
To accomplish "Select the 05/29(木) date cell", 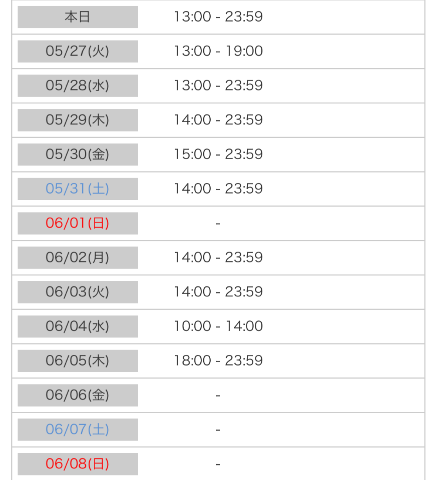I will coord(78,120).
